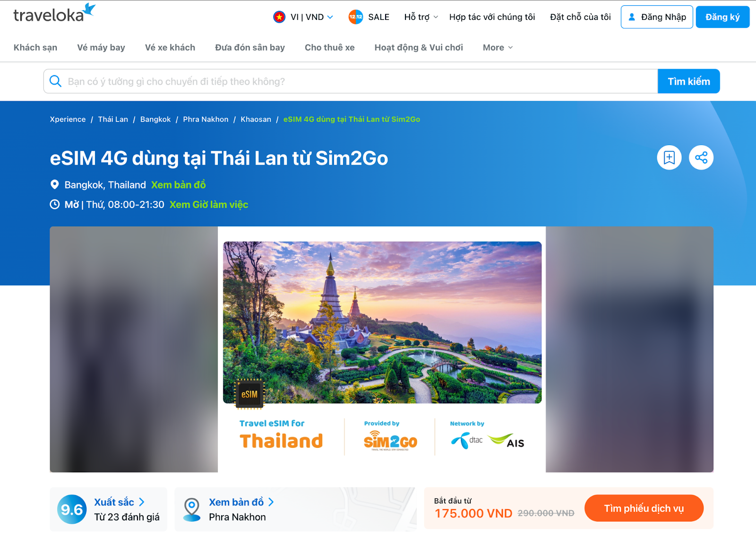Click the Thailand eSIM main image
This screenshot has height=539, width=756.
pyautogui.click(x=382, y=349)
